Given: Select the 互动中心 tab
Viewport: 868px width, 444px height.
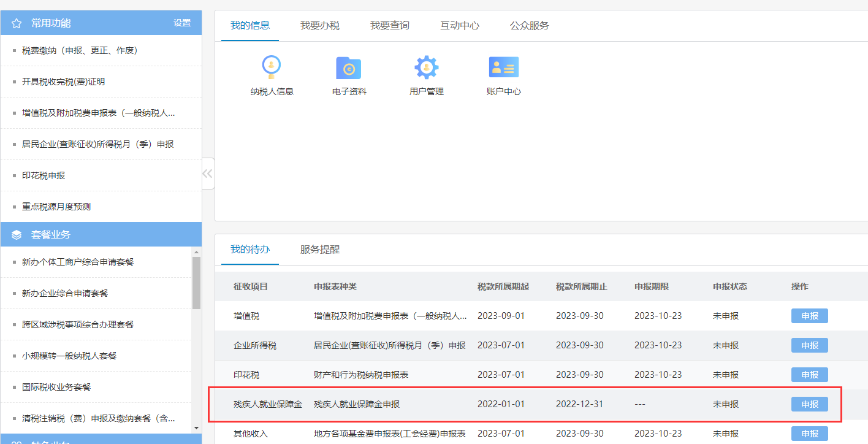Looking at the screenshot, I should [459, 26].
